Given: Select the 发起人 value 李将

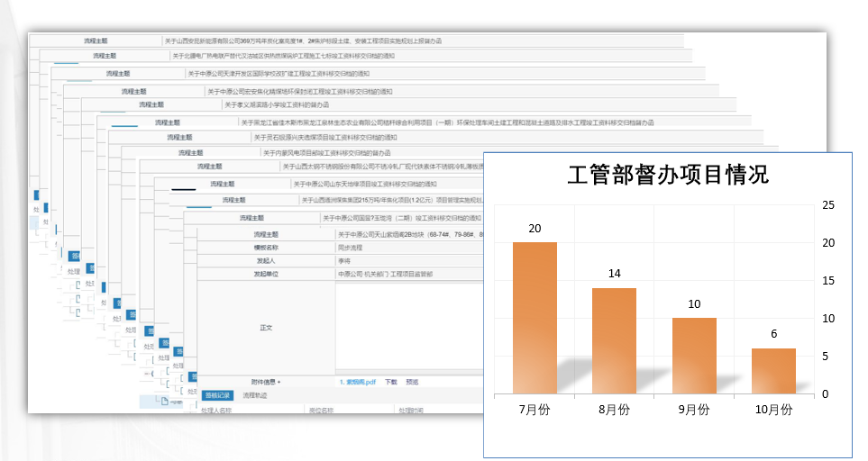Looking at the screenshot, I should coord(343,261).
